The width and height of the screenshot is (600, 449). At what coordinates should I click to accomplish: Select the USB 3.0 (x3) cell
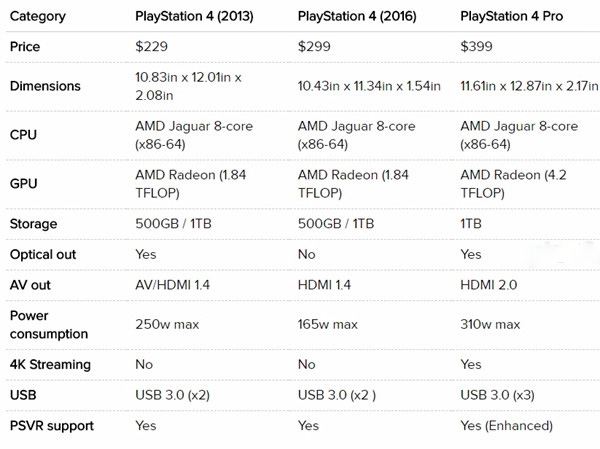pos(502,395)
